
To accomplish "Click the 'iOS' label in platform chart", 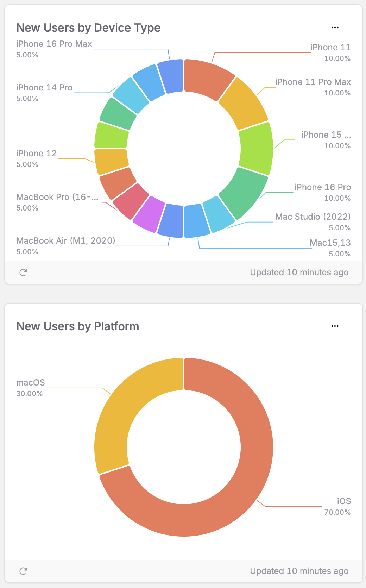I will pos(344,501).
